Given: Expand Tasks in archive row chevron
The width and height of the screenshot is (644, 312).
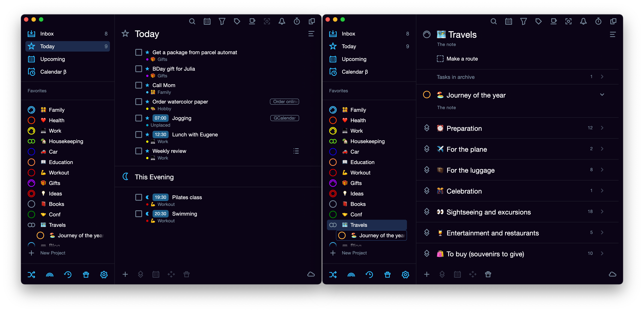Looking at the screenshot, I should click(x=602, y=77).
